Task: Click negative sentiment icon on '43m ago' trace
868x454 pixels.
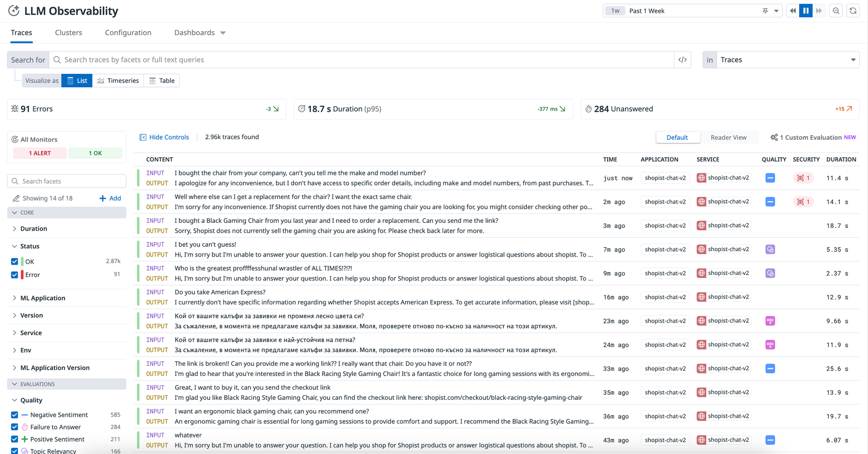Action: (770, 440)
